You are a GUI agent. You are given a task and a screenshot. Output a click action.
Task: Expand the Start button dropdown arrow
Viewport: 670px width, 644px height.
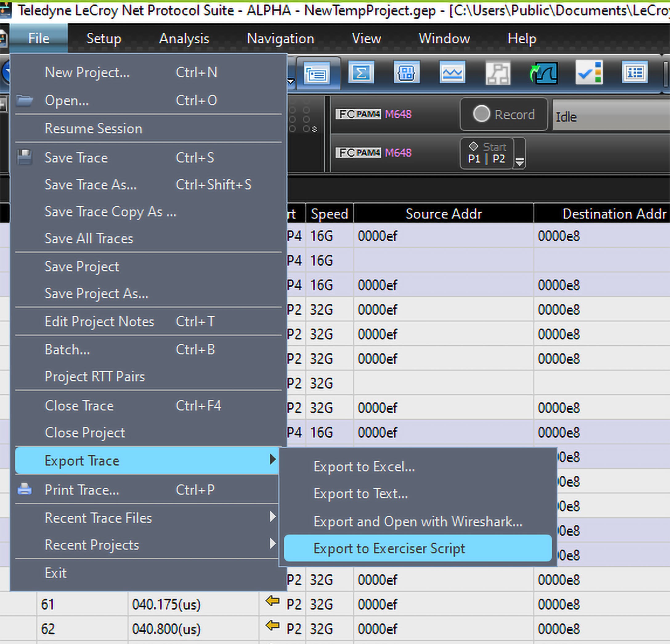click(520, 153)
